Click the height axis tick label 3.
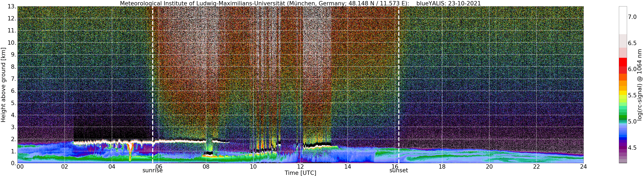Image resolution: width=644 pixels, height=177 pixels. tap(14, 127)
